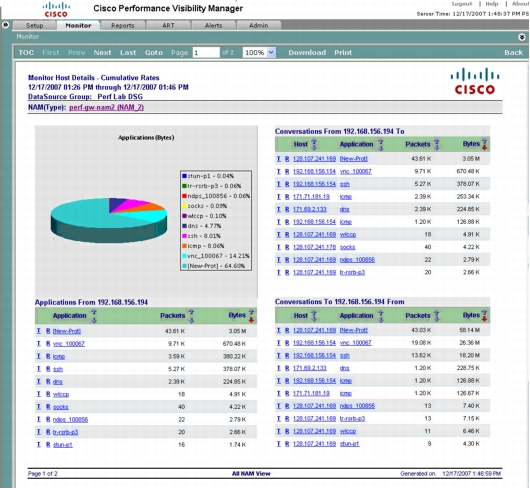
Task: Click I icon in Applications From vnc_100067 row
Action: click(x=39, y=344)
